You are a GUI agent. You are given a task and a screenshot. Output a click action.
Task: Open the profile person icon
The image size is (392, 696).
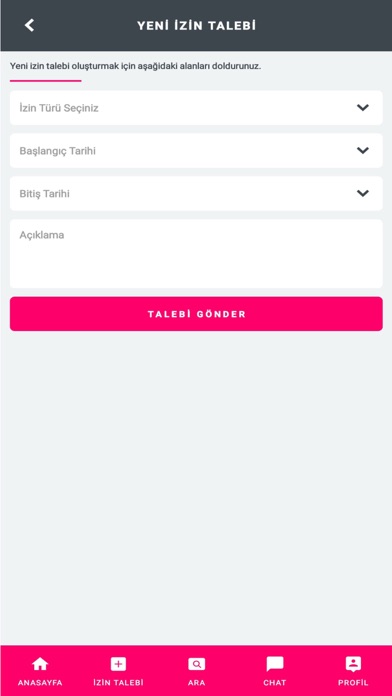coord(353,664)
